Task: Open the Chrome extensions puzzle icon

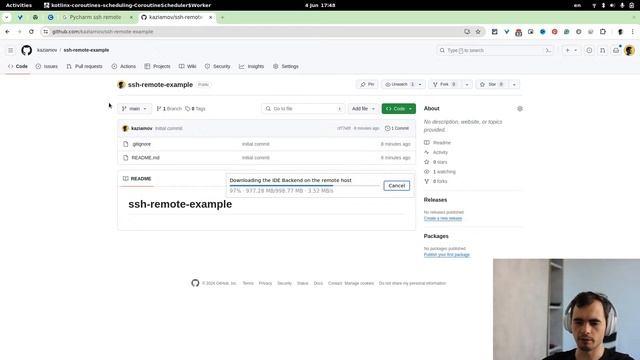Action: point(603,31)
